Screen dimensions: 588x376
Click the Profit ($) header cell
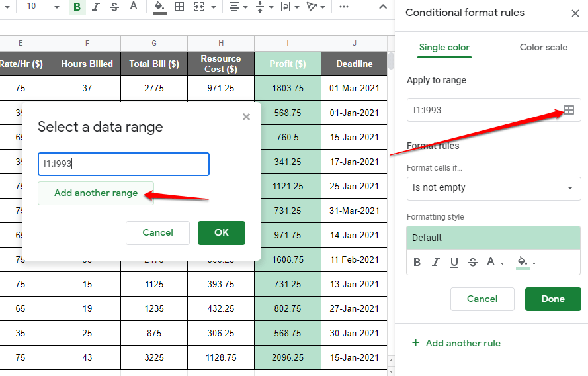point(288,64)
